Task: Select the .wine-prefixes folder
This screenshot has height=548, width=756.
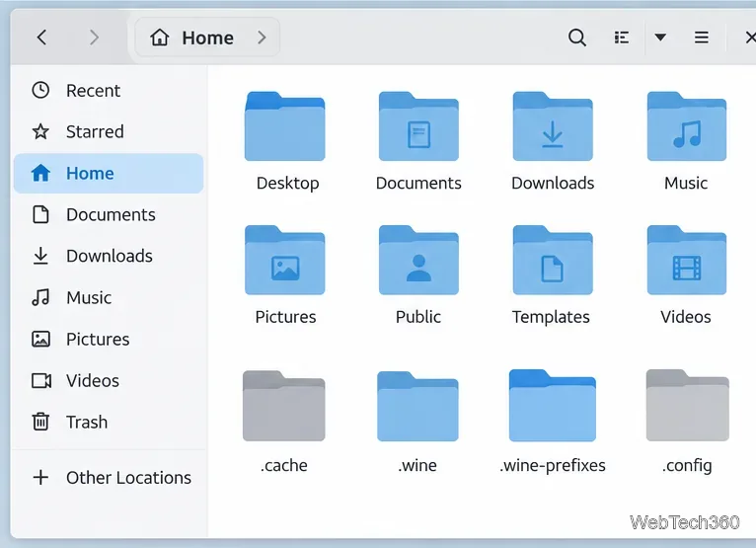Action: click(553, 422)
